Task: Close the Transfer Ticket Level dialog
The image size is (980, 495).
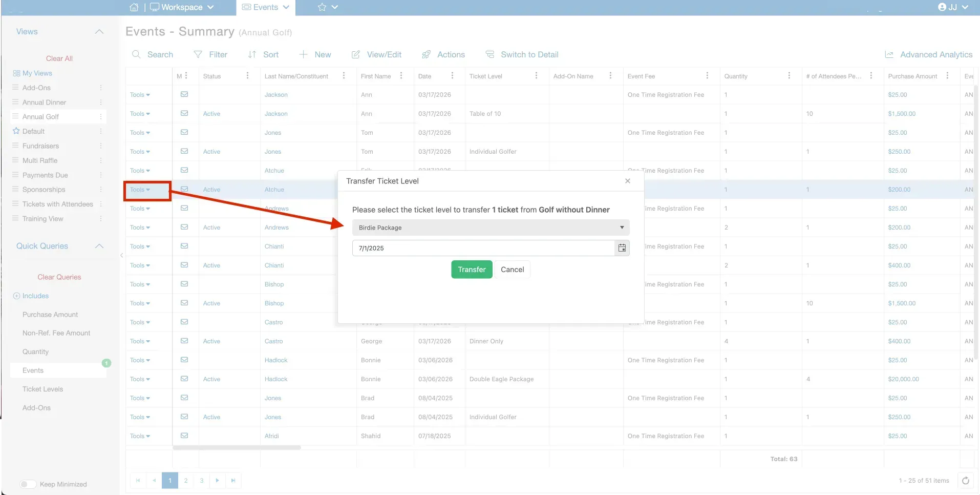Action: 627,181
